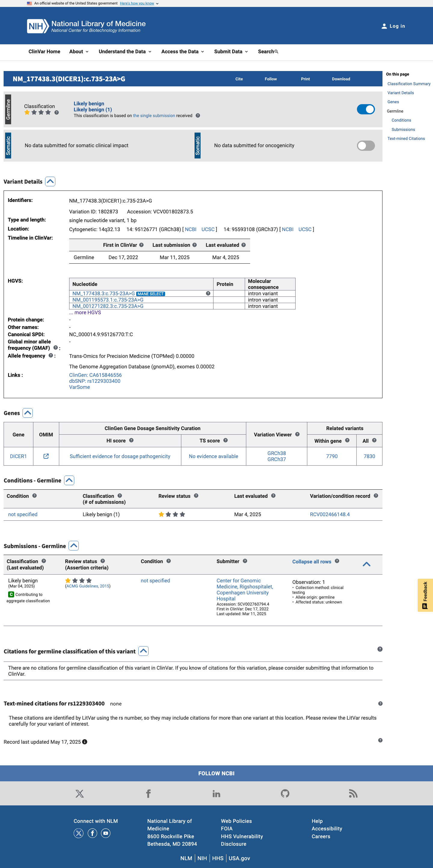This screenshot has width=433, height=868.
Task: Click help icon beside TS score
Action: click(226, 440)
